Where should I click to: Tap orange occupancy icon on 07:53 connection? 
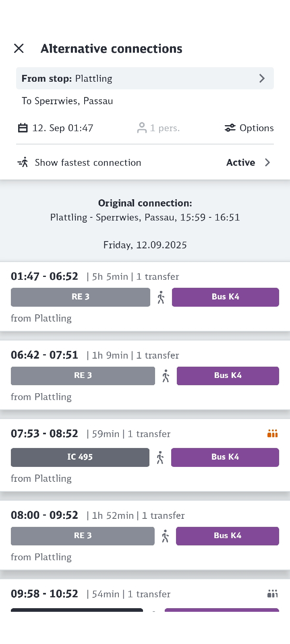pos(273,433)
